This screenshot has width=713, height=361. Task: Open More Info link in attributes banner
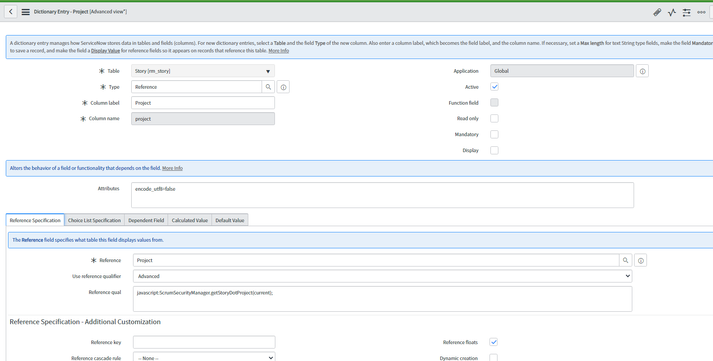pyautogui.click(x=172, y=168)
